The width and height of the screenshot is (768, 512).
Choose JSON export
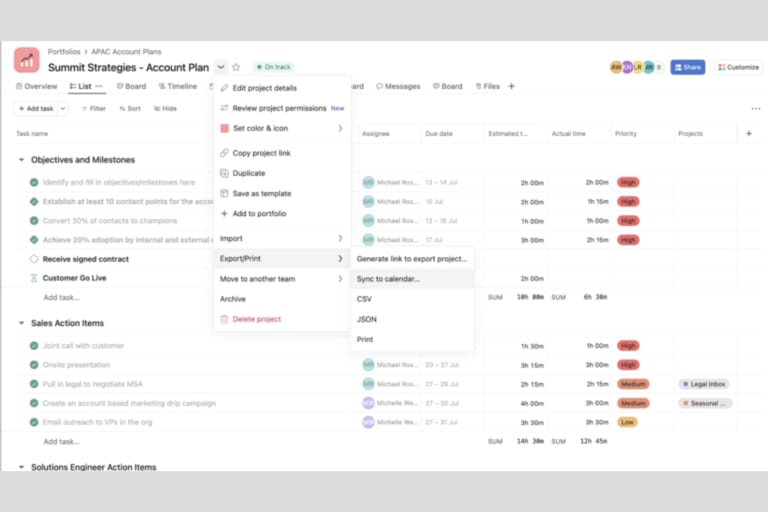click(x=412, y=319)
